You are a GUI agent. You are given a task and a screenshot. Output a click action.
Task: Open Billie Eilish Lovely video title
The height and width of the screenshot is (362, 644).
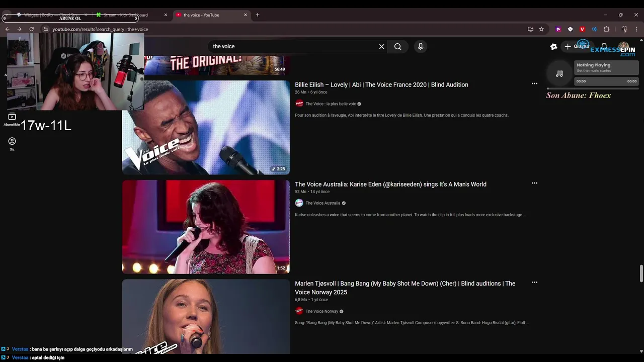click(x=381, y=85)
